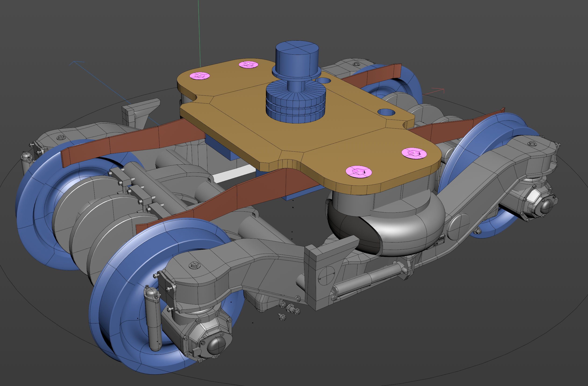Select the green vertical axis line
588x386 pixels.
(199, 33)
